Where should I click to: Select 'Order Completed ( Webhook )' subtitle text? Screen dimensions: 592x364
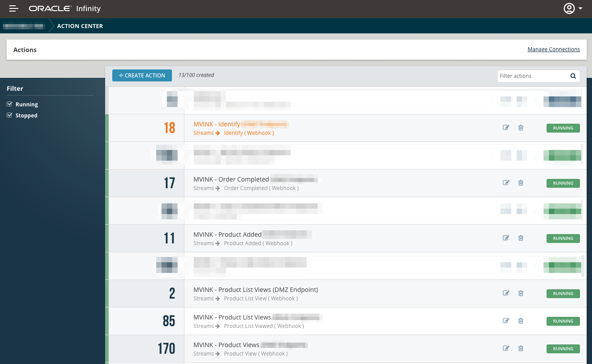point(261,188)
